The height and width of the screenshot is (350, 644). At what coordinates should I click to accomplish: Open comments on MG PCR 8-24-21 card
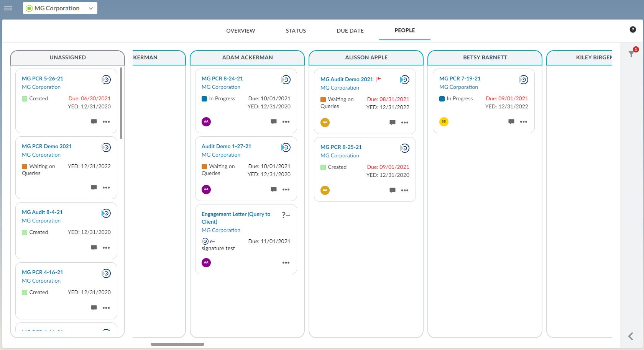(273, 122)
